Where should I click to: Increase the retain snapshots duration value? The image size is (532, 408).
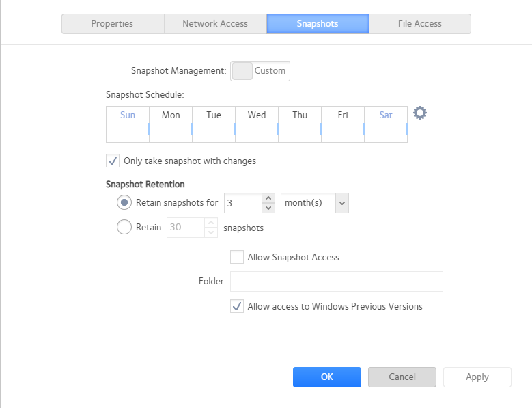coord(268,198)
